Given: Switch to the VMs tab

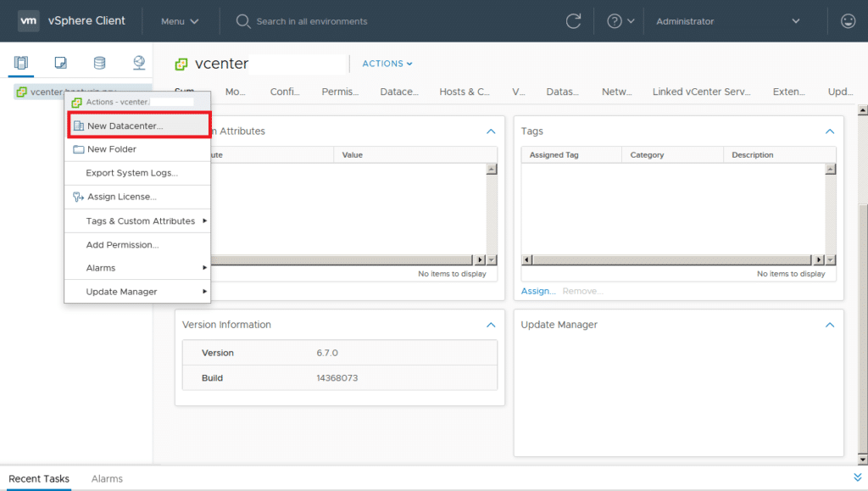Looking at the screenshot, I should point(519,92).
